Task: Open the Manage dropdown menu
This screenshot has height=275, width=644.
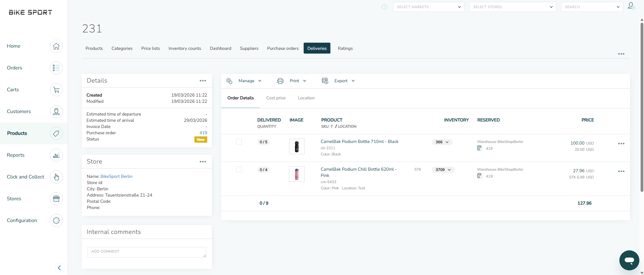Action: 250,81
